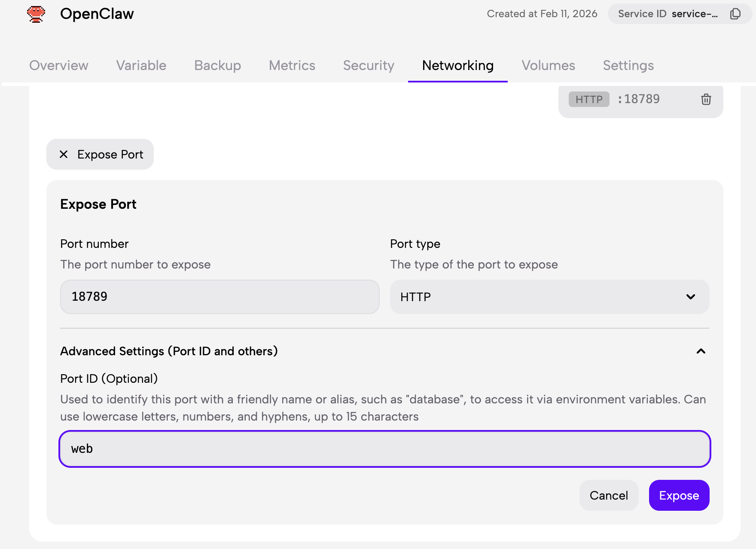Cancel the Expose Port form
Viewport: 756px width, 549px height.
608,495
